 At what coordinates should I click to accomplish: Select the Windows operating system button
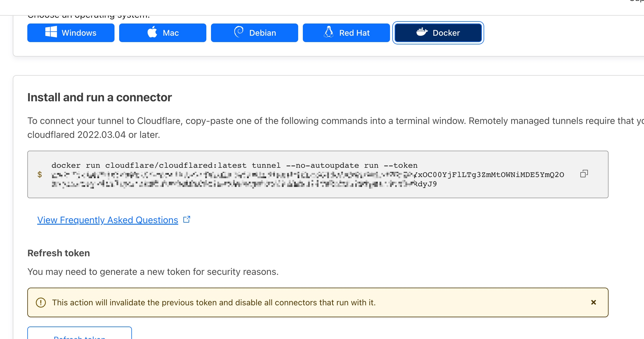[x=71, y=33]
